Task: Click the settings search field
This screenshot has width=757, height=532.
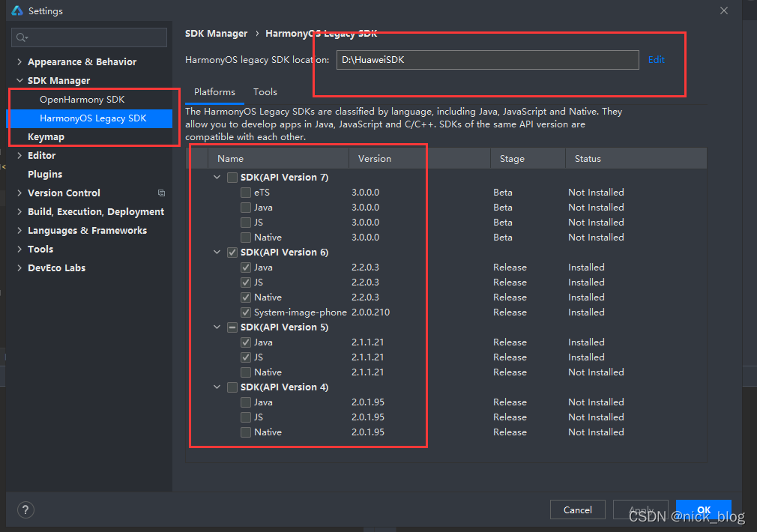Action: pyautogui.click(x=89, y=37)
